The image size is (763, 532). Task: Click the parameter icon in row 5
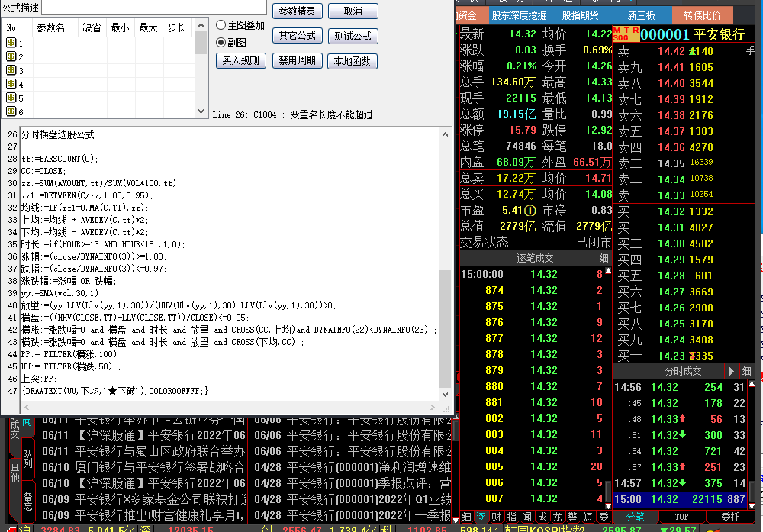pos(11,97)
